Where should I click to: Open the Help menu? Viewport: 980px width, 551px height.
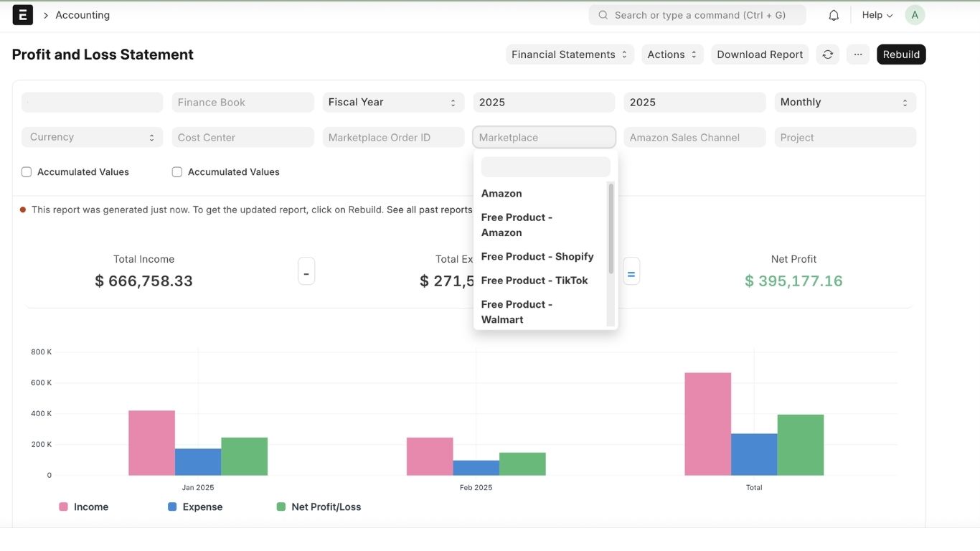coord(875,14)
